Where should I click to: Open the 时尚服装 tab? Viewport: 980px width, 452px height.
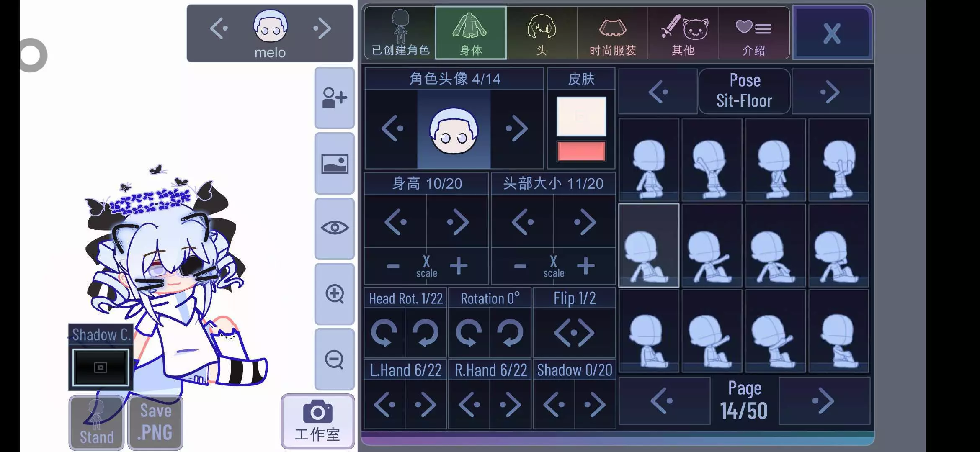click(612, 33)
